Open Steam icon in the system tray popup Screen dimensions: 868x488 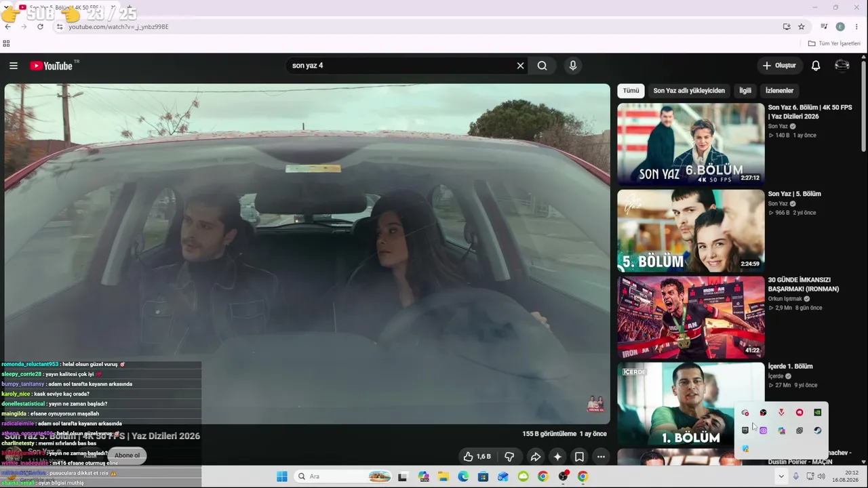tap(817, 430)
